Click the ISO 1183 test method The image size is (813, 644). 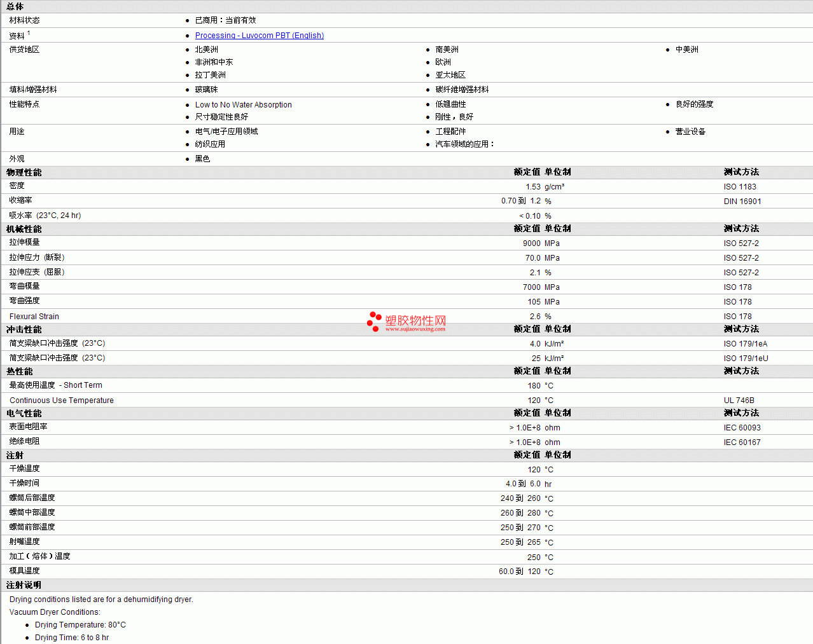pyautogui.click(x=740, y=187)
